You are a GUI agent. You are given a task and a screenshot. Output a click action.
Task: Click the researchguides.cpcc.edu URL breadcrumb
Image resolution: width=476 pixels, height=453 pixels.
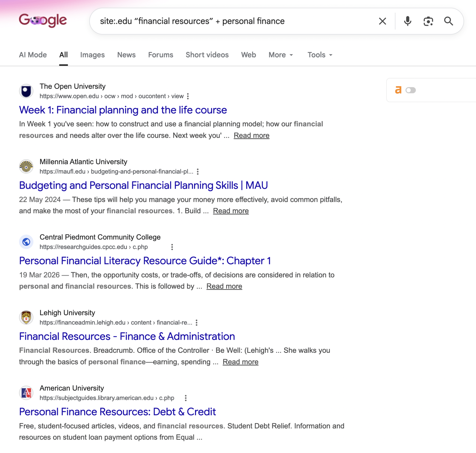coord(94,247)
